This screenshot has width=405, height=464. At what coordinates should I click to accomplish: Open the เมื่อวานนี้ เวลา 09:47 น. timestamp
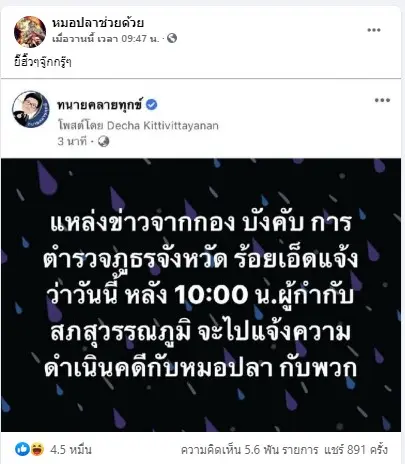pyautogui.click(x=106, y=39)
